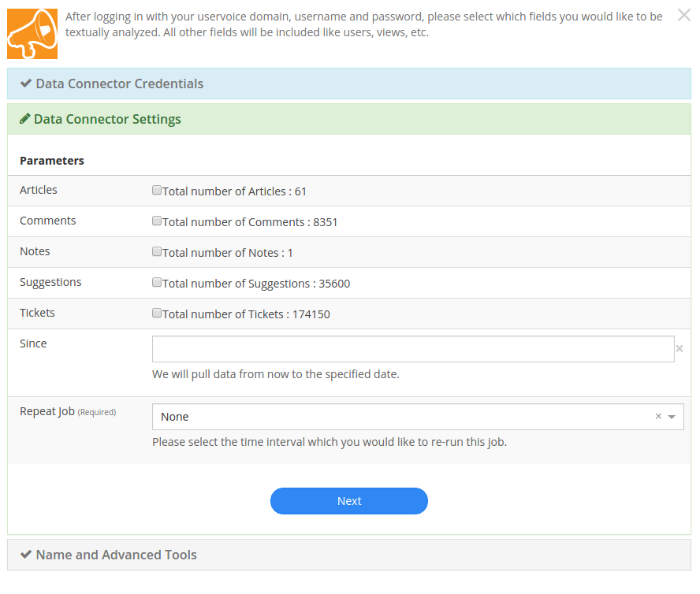Click the checkmark icon beside Data Connector Credentials
700x594 pixels.
point(26,84)
